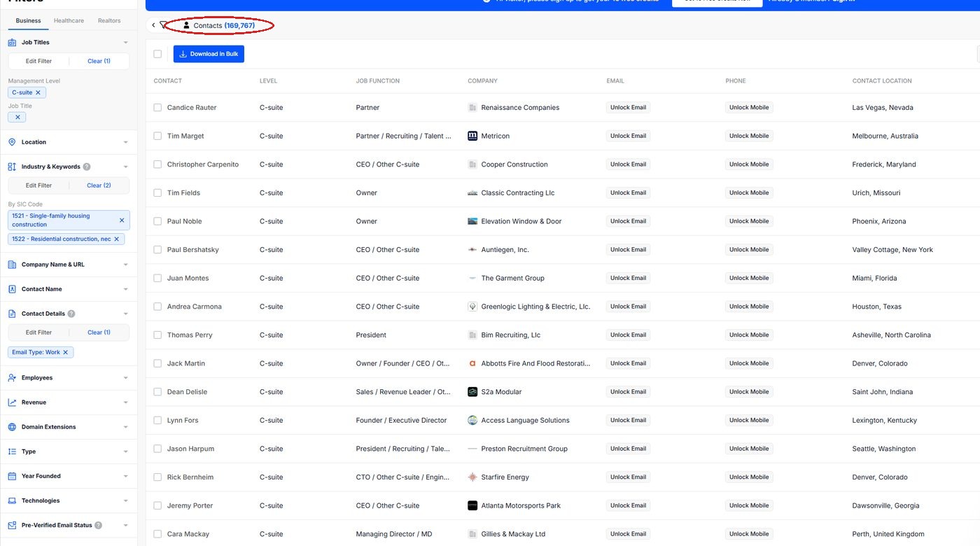The width and height of the screenshot is (980, 546).
Task: Click the back arrow beside the filter icon
Action: (153, 25)
